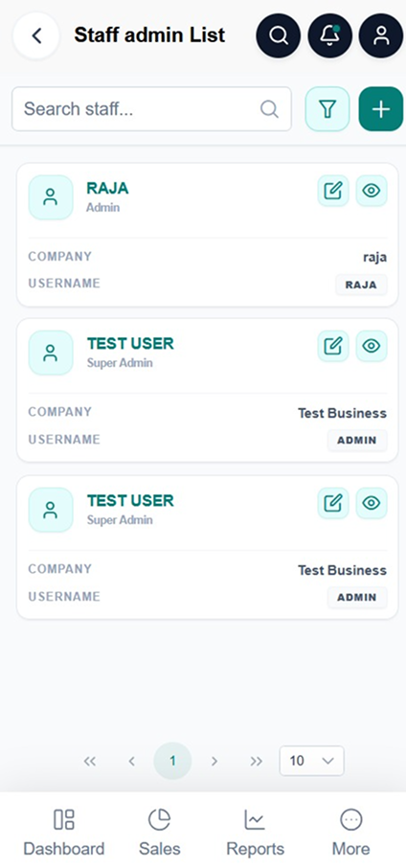Jump to last page double arrow
Image resolution: width=406 pixels, height=868 pixels.
(256, 761)
